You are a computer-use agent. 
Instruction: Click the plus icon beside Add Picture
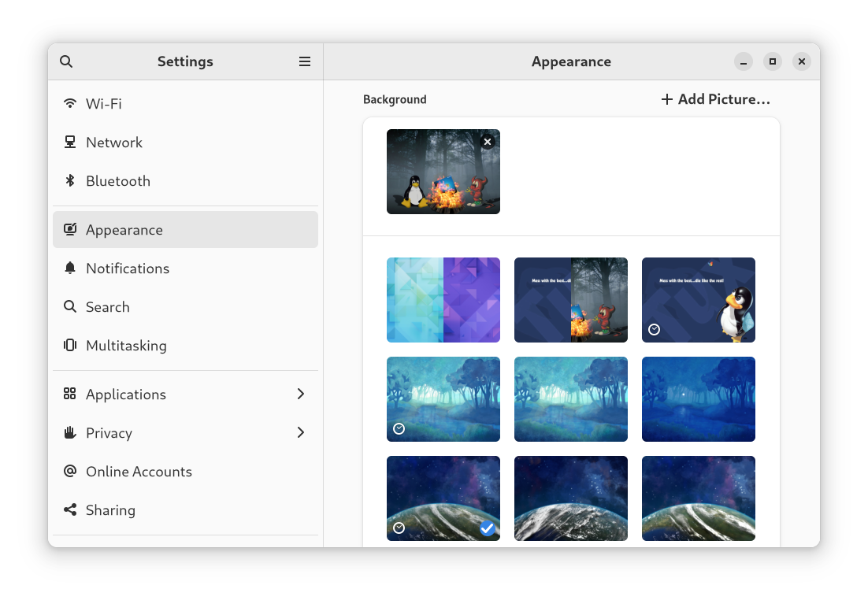coord(667,99)
